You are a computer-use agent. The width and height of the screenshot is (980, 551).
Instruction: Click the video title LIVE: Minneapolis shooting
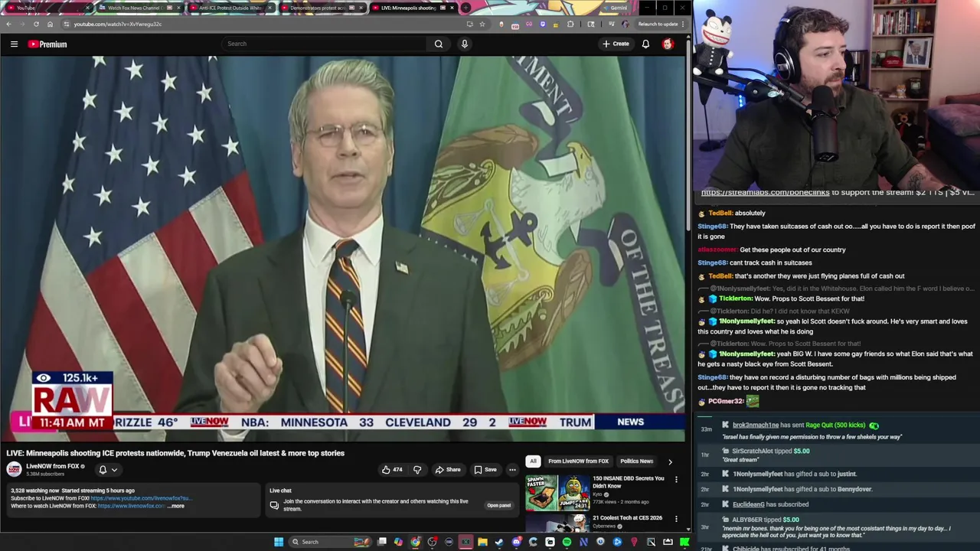(175, 453)
